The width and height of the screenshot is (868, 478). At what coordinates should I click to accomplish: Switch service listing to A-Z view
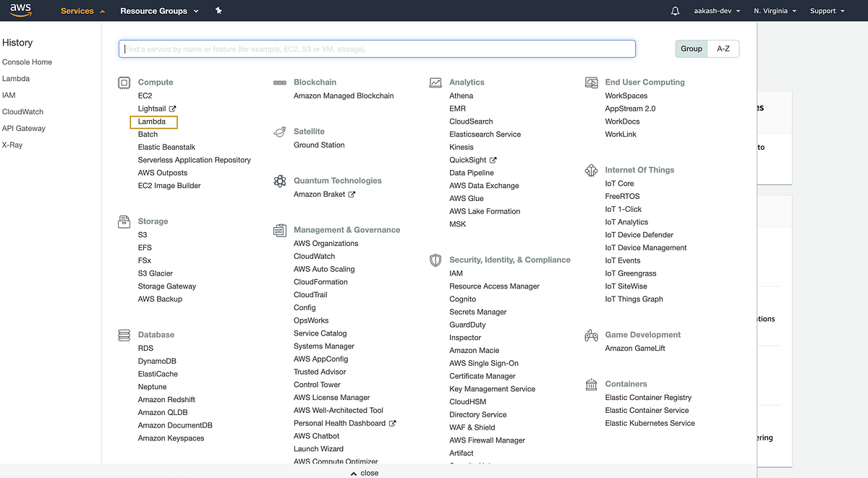coord(725,48)
